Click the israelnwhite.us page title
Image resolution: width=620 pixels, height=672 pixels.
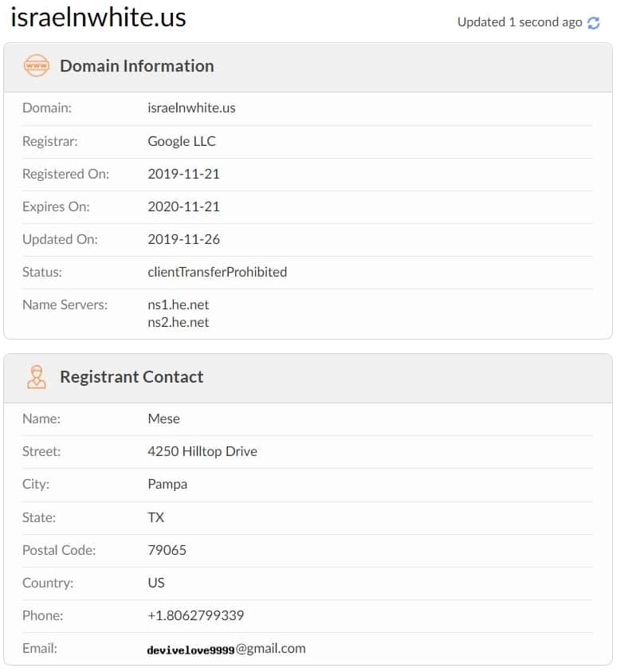point(99,18)
